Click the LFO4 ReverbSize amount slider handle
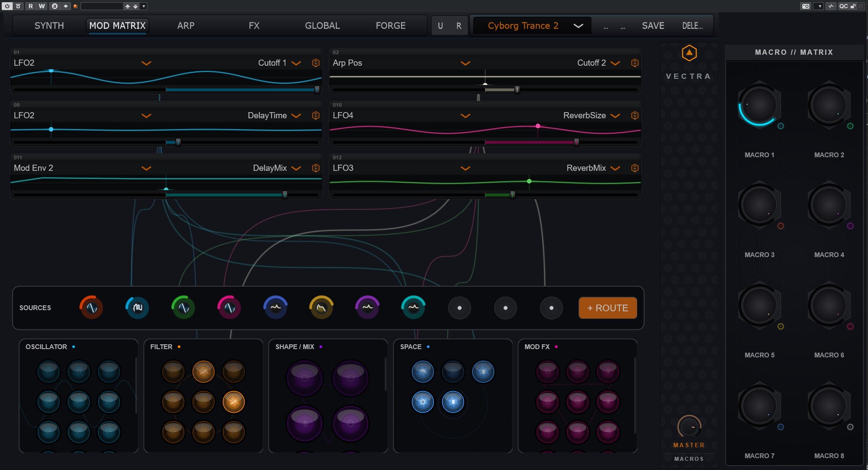Screen dimensions: 868x470 point(576,142)
